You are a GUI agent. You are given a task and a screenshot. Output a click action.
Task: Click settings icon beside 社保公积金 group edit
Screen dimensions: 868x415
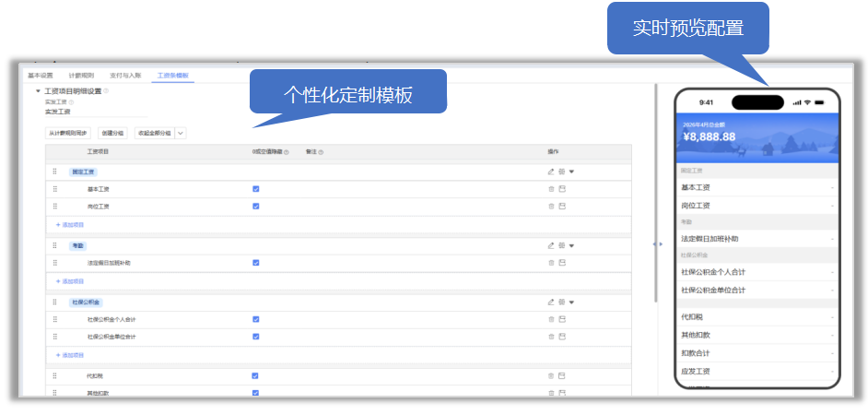click(x=561, y=302)
